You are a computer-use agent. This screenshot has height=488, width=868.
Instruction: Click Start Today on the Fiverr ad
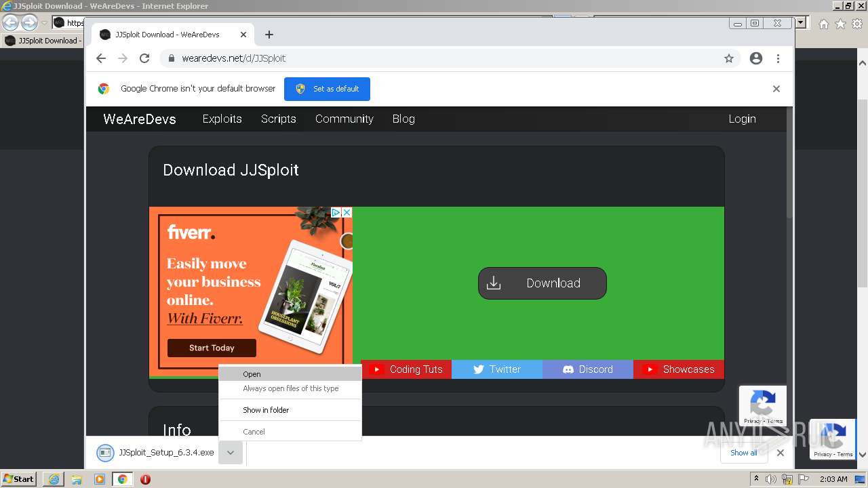(x=212, y=348)
